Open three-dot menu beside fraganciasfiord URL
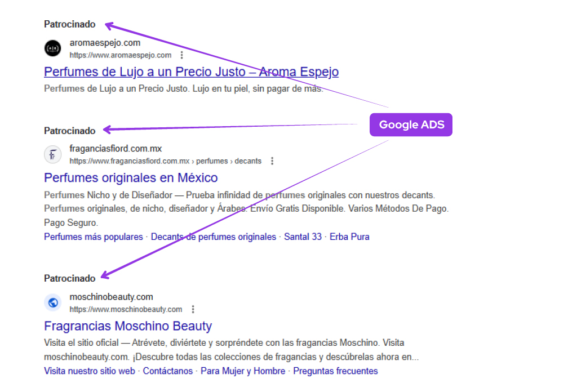The width and height of the screenshot is (577, 392). coord(272,161)
